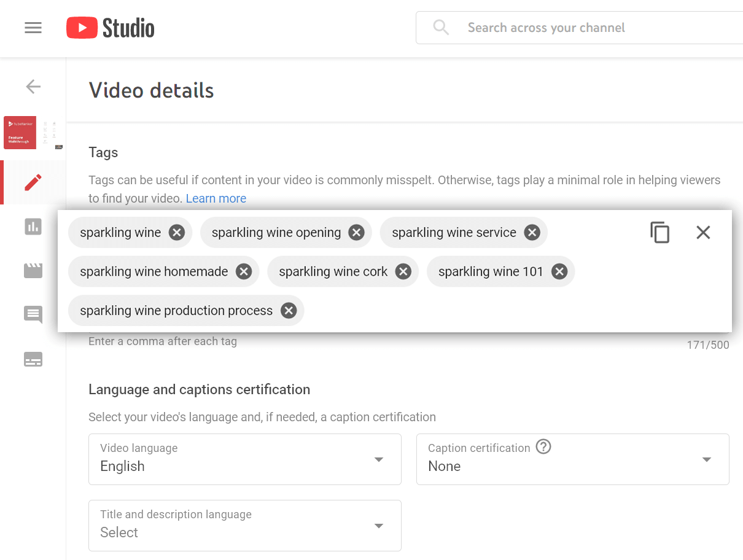Open the hamburger navigation menu
This screenshot has height=560, width=743.
tap(33, 28)
